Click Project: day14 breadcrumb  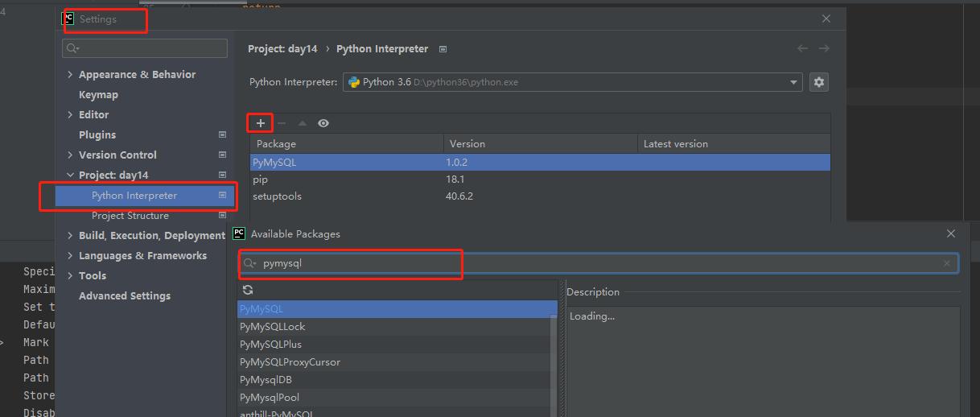click(x=282, y=48)
